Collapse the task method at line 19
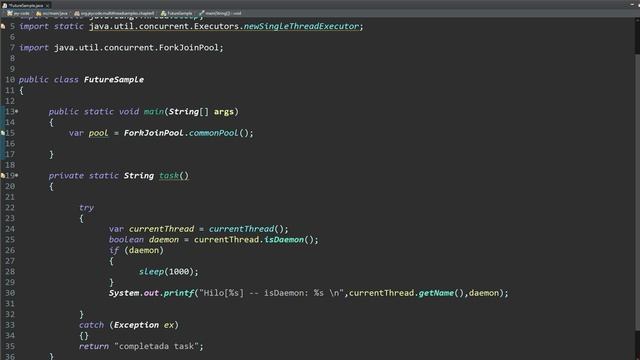Screen dimensions: 640x360 17,176
